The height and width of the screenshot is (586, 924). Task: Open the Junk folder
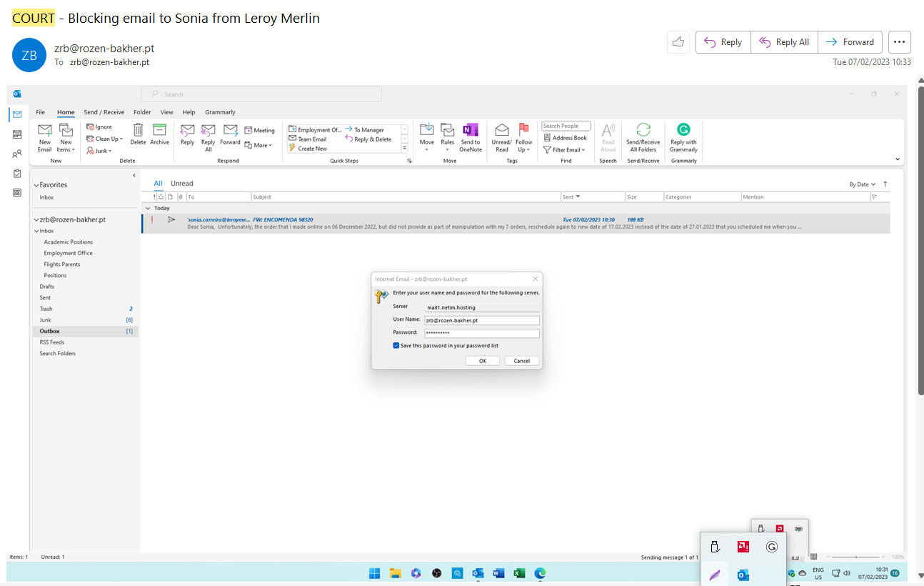46,320
